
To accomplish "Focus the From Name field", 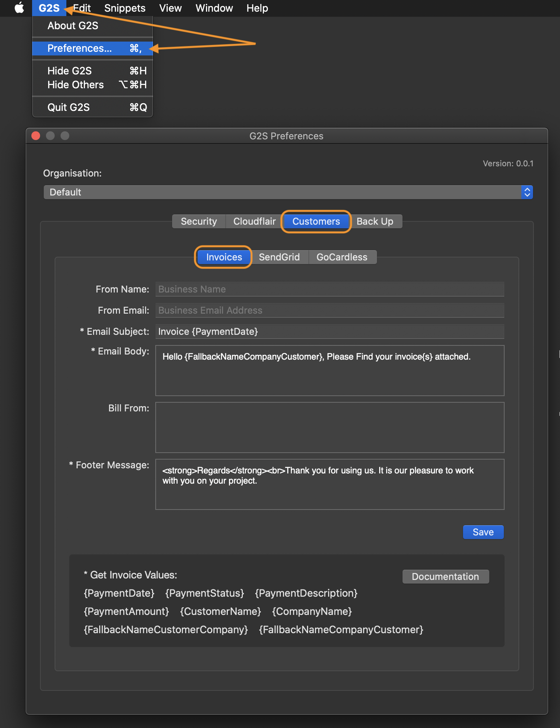I will (330, 289).
